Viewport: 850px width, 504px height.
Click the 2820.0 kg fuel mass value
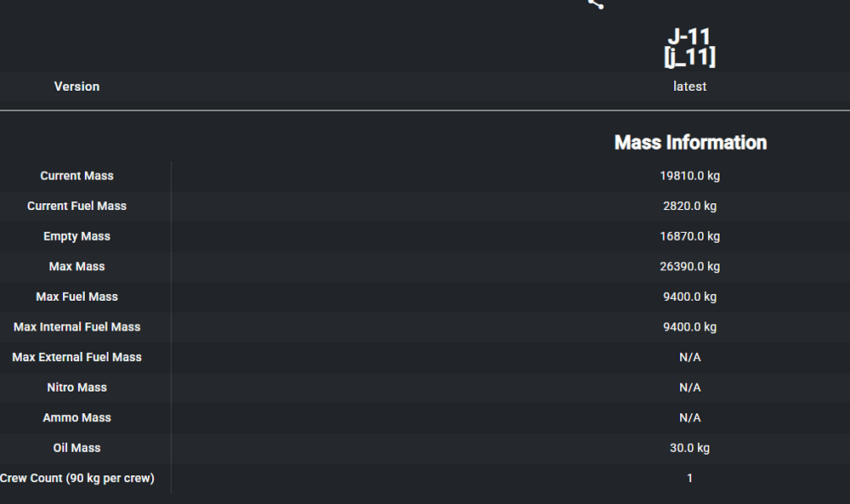pyautogui.click(x=689, y=207)
